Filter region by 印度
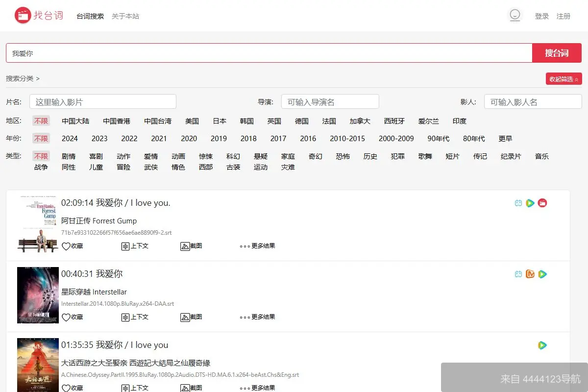The image size is (588, 392). click(x=460, y=121)
